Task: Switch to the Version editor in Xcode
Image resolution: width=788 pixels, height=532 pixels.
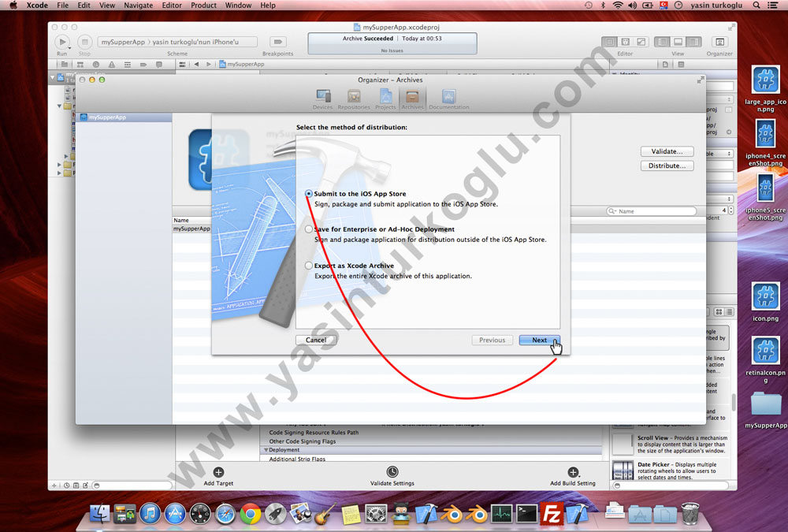Action: [x=641, y=42]
